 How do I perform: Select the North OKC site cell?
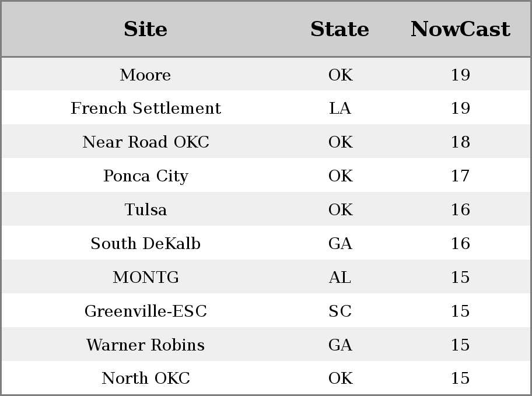click(146, 378)
